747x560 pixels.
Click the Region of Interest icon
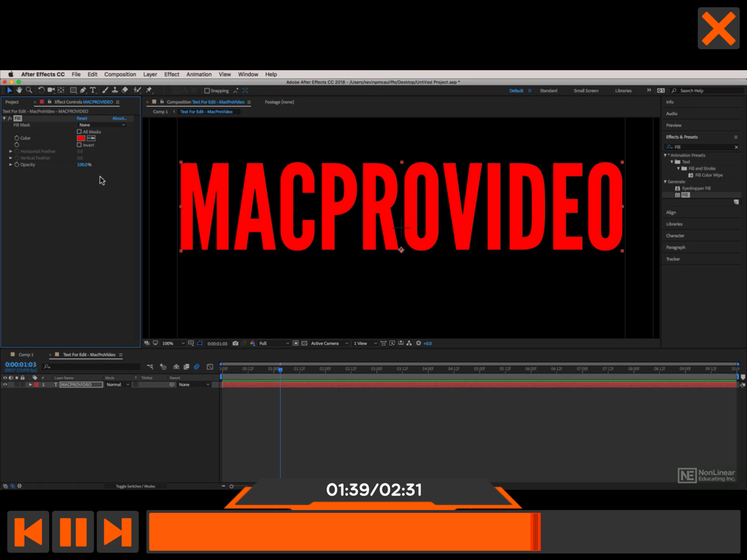click(x=296, y=343)
